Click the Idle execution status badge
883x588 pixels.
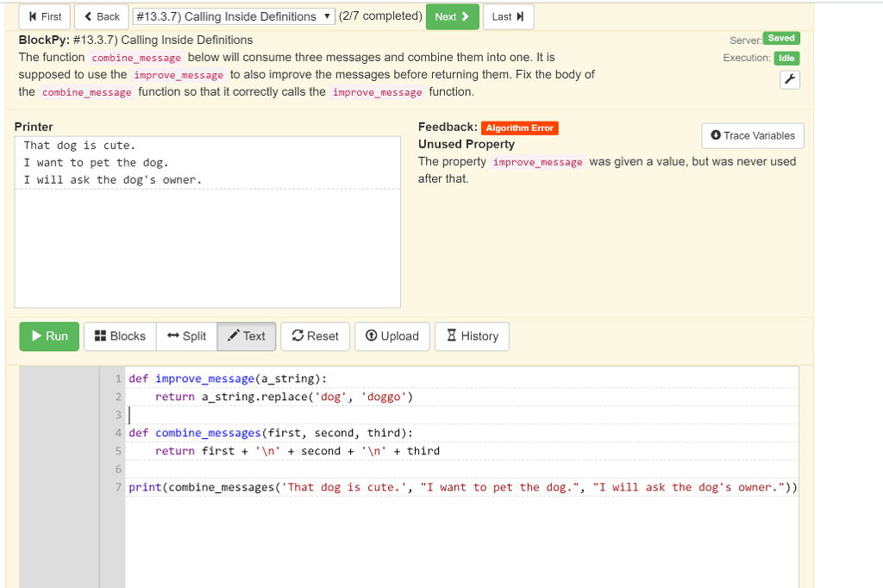(x=786, y=58)
